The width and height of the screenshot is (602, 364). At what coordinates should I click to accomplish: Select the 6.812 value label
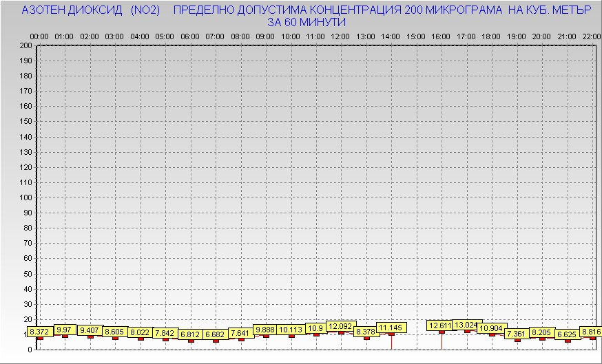190,334
